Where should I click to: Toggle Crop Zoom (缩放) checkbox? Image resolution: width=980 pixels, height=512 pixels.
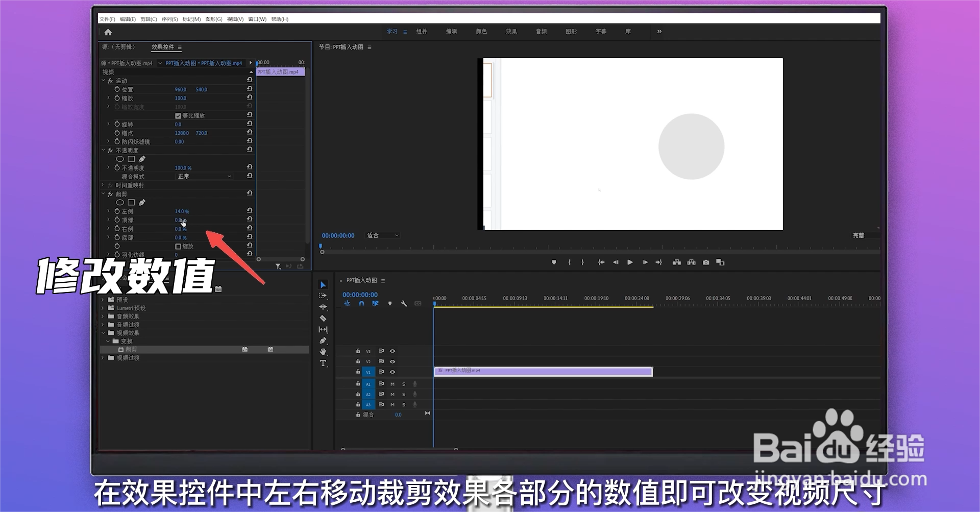tap(178, 247)
